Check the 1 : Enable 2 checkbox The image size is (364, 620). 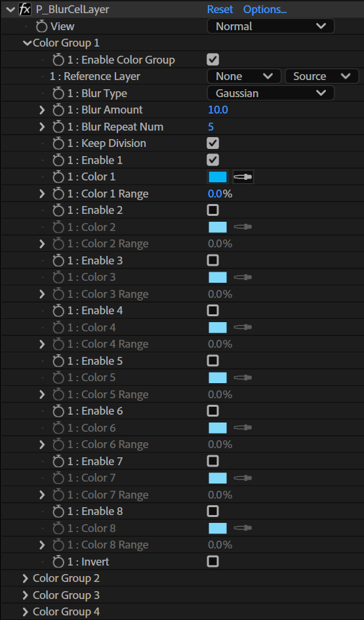click(212, 210)
